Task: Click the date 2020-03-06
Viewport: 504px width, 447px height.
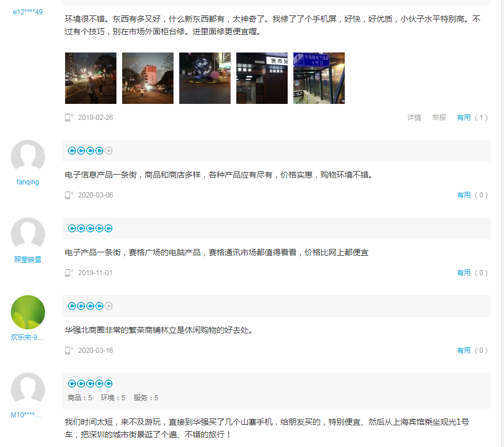Action: tap(95, 195)
